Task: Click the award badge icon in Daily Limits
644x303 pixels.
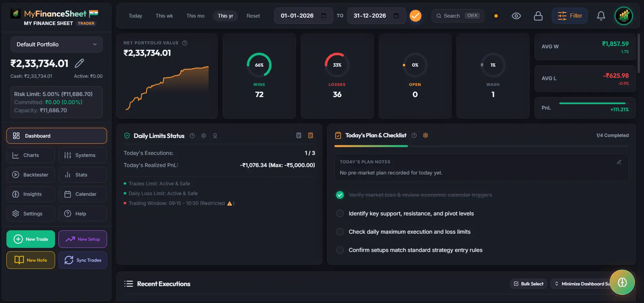Action: [215, 136]
